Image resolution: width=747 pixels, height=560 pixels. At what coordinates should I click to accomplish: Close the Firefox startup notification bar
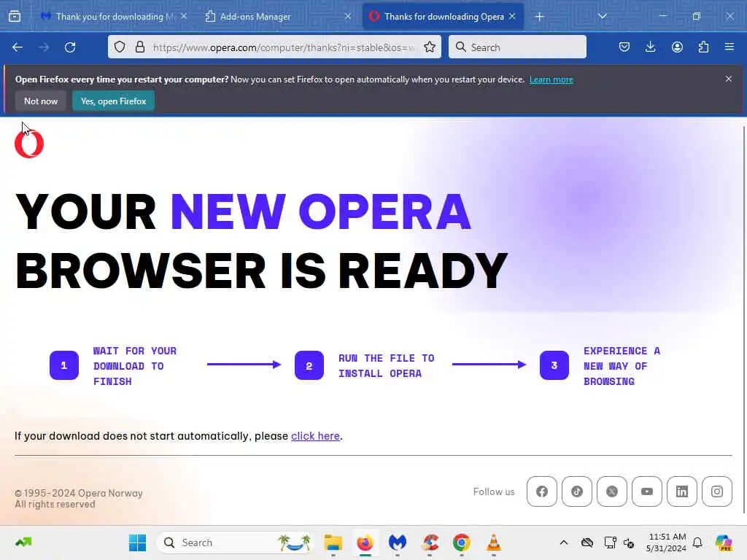(729, 79)
